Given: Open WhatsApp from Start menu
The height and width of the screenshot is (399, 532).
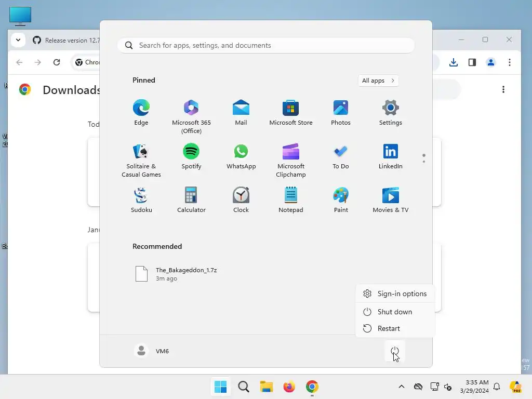Looking at the screenshot, I should [241, 157].
